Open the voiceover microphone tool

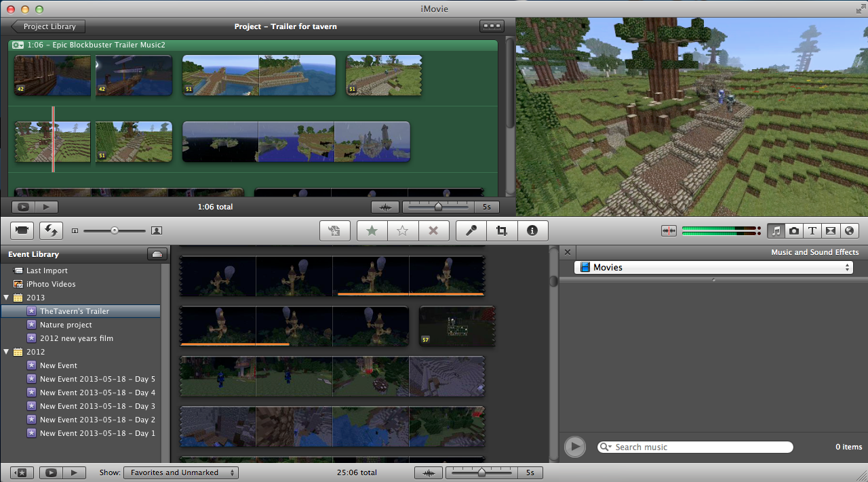(471, 230)
